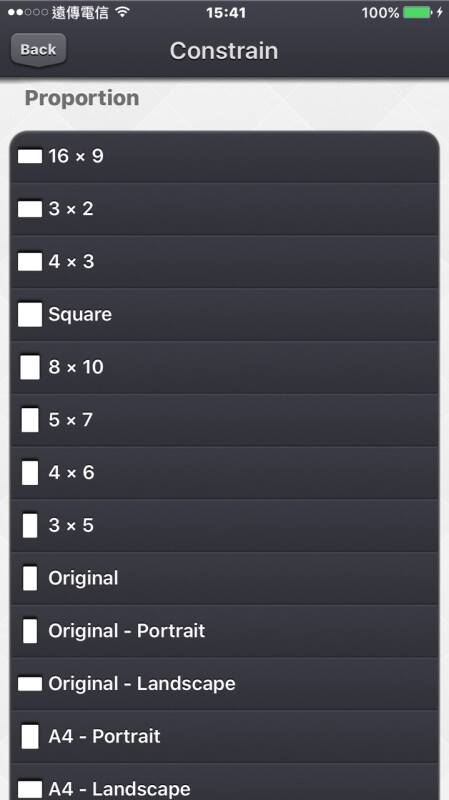
Task: Choose Original - Portrait constraint
Action: click(224, 631)
